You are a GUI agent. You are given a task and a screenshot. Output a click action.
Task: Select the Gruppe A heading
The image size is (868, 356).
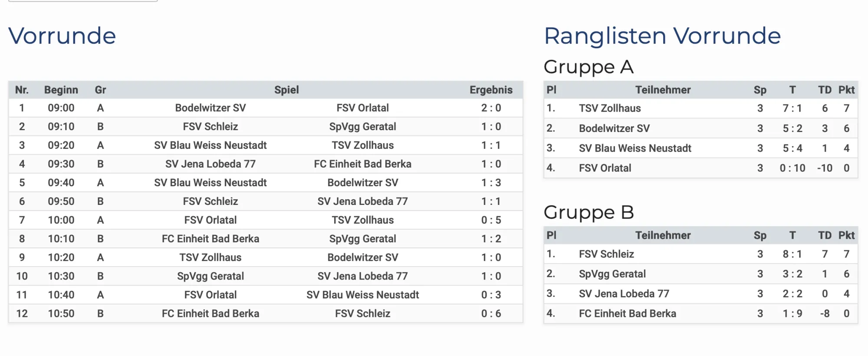tap(589, 67)
